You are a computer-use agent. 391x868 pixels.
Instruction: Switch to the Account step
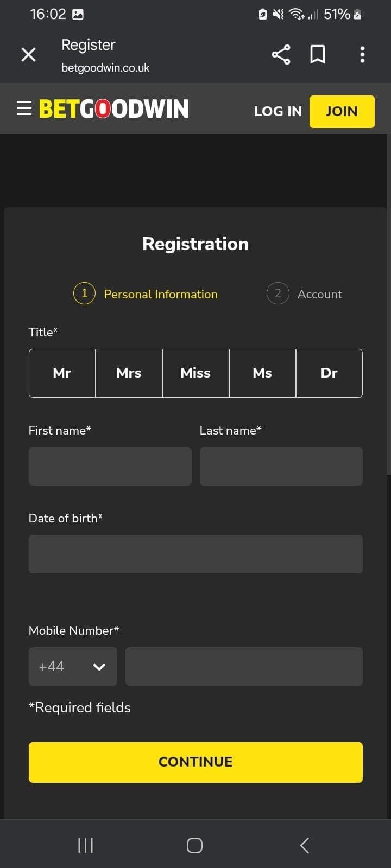[305, 293]
